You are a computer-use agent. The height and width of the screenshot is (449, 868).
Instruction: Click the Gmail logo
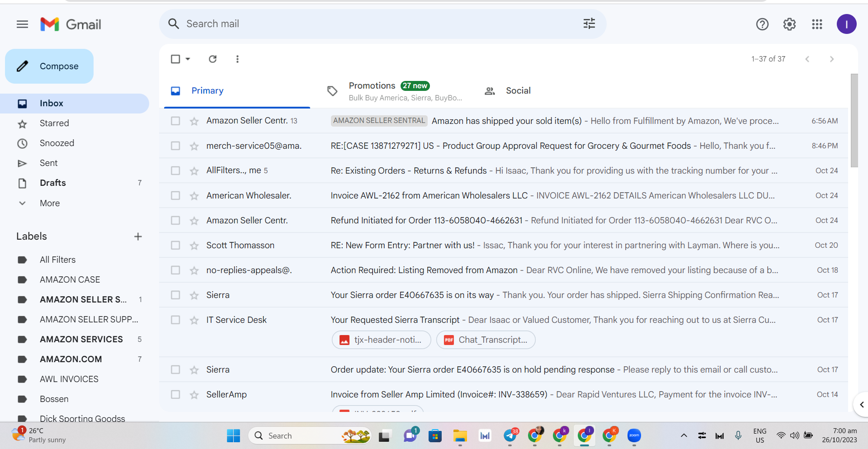pos(71,24)
